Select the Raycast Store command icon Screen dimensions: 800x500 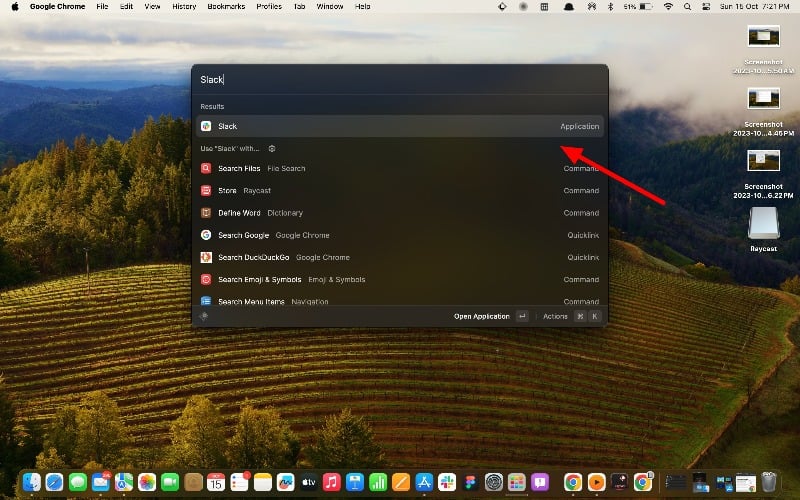[206, 191]
